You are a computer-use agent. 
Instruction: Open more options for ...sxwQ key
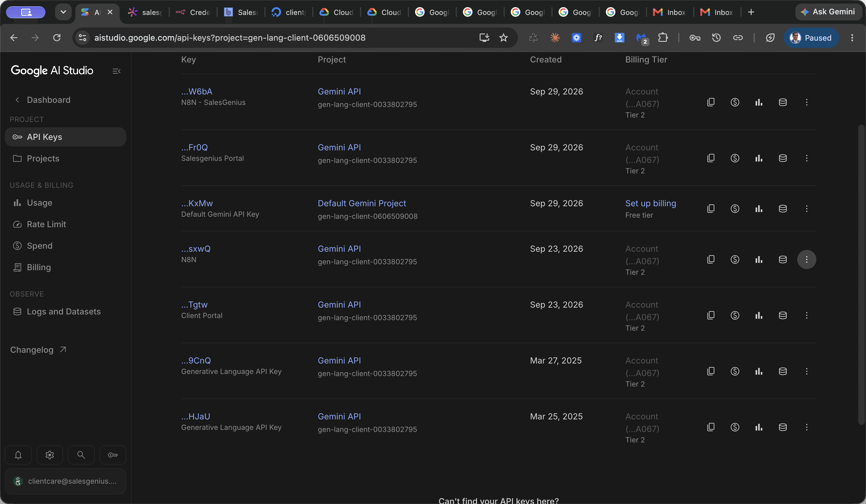click(x=806, y=259)
